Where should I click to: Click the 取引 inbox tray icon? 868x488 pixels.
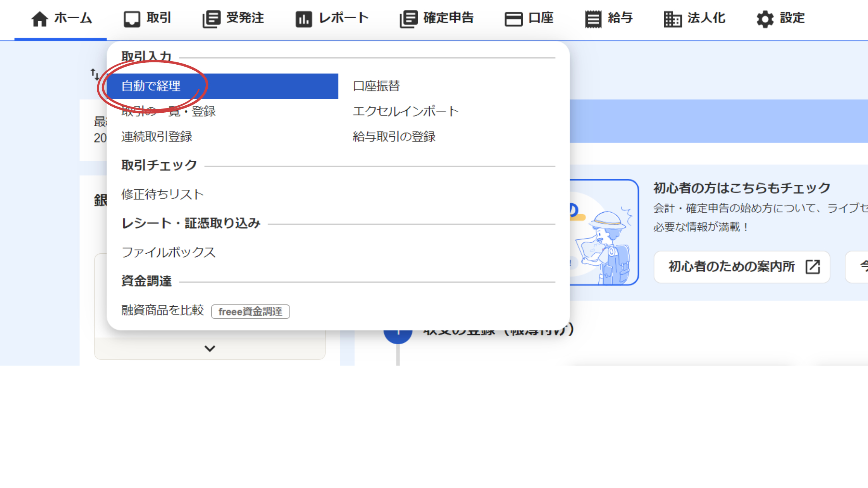point(132,19)
